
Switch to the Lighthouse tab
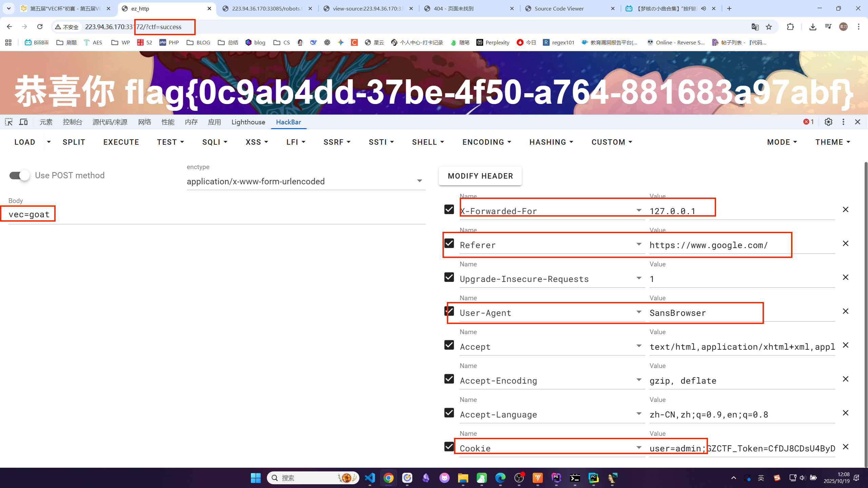pos(248,122)
